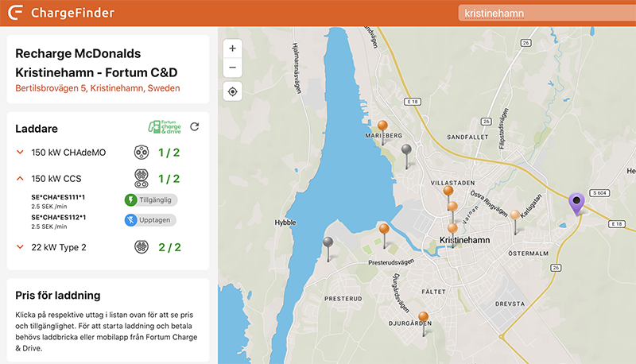Click the Hybble label on map

coord(285,223)
